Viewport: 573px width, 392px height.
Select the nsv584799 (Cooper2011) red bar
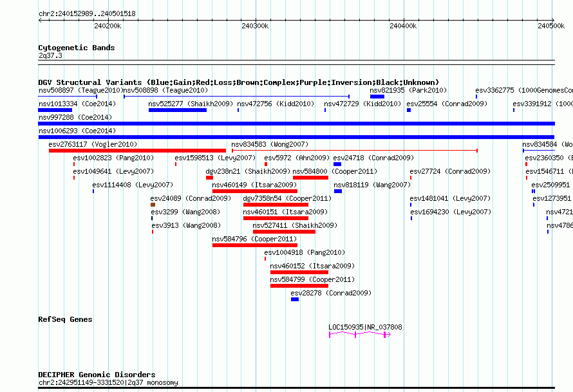[299, 286]
